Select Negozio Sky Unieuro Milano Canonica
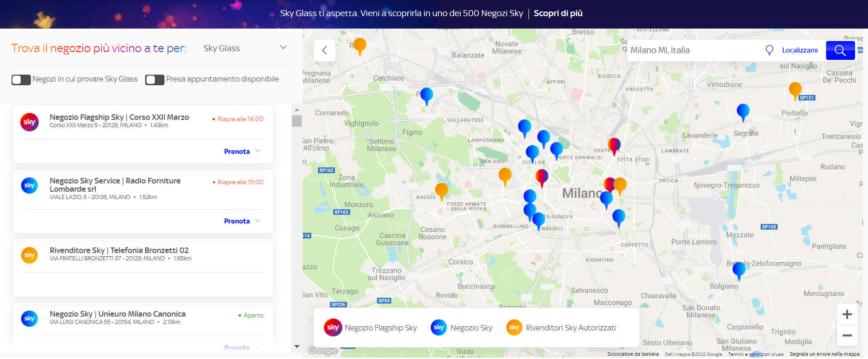The height and width of the screenshot is (359, 868). click(117, 314)
